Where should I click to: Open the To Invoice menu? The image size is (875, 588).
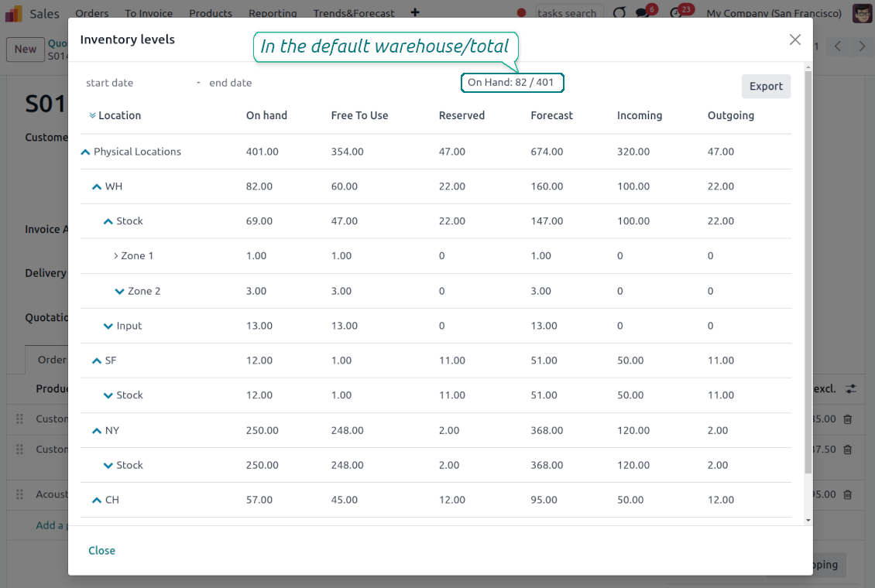149,13
